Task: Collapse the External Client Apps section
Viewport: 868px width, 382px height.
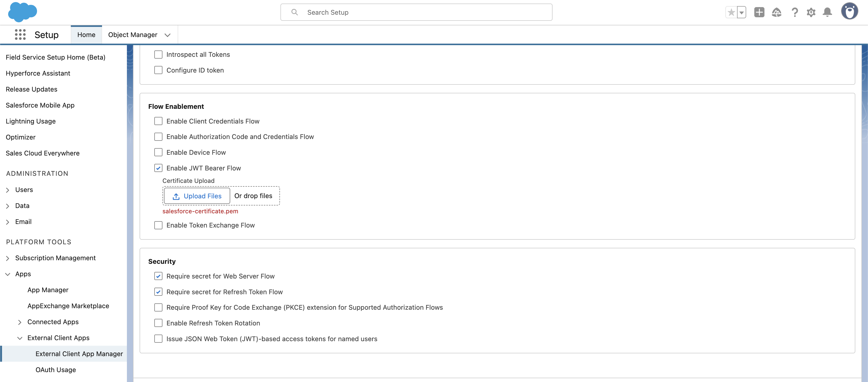Action: [20, 338]
